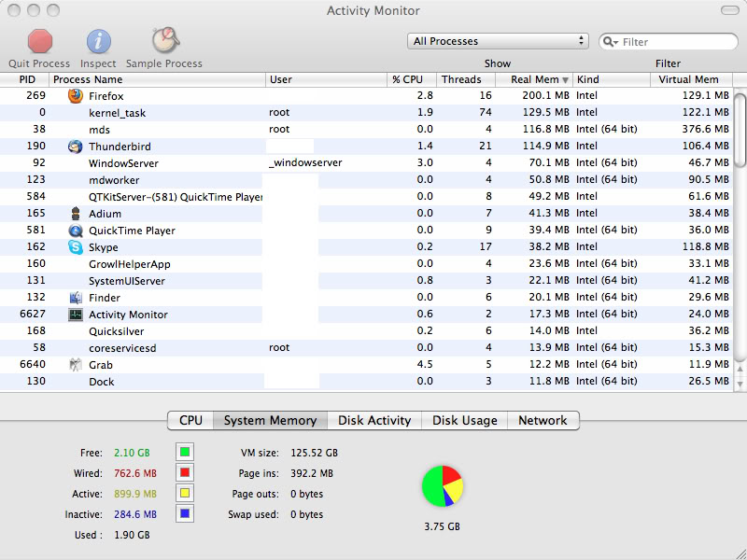Click the toolbar toggle pill button

click(729, 10)
